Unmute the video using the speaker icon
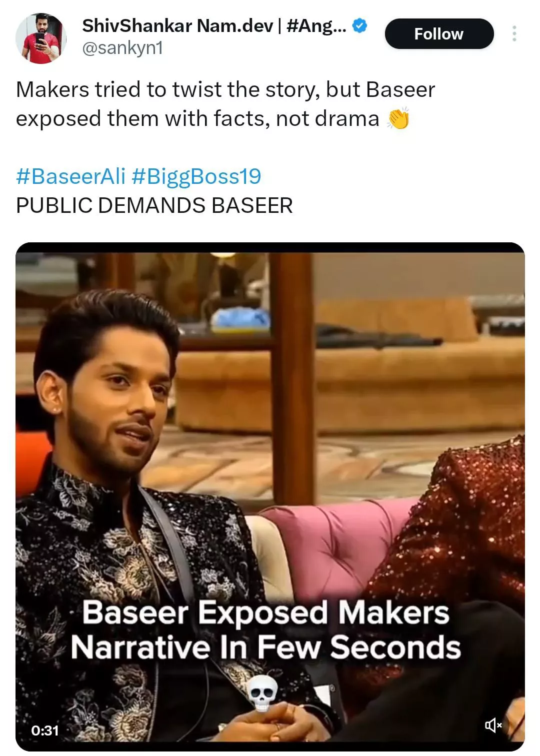Image resolution: width=540 pixels, height=756 pixels. pos(493,725)
